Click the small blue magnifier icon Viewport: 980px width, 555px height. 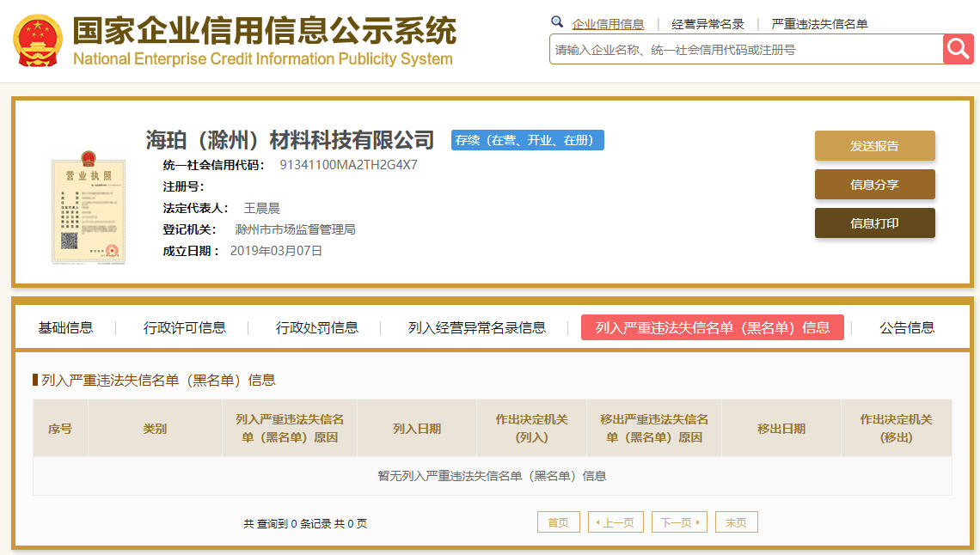tap(557, 21)
